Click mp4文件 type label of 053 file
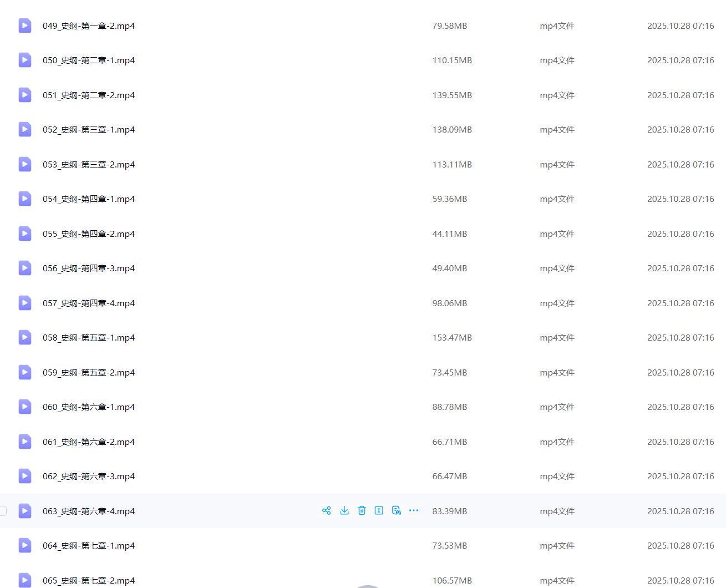 tap(557, 165)
